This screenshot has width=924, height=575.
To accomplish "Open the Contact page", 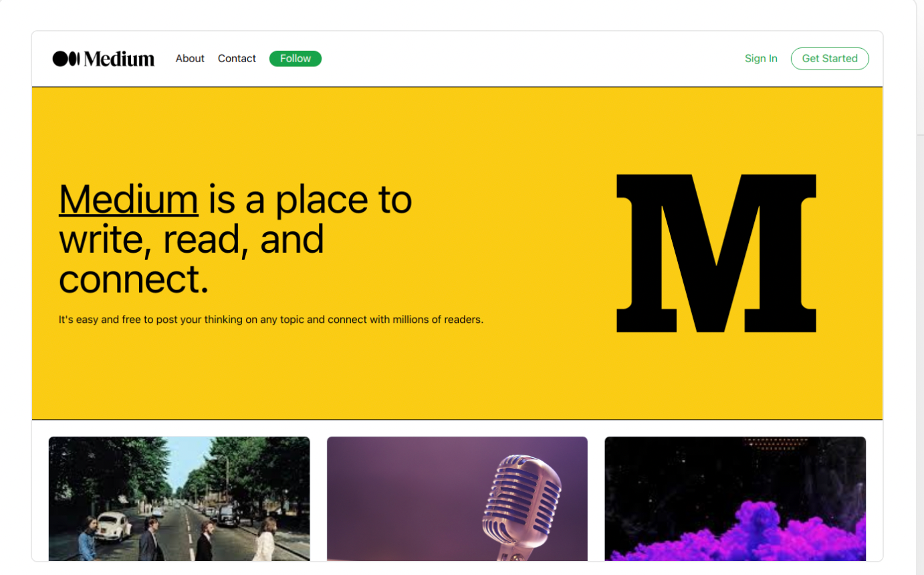I will tap(237, 59).
